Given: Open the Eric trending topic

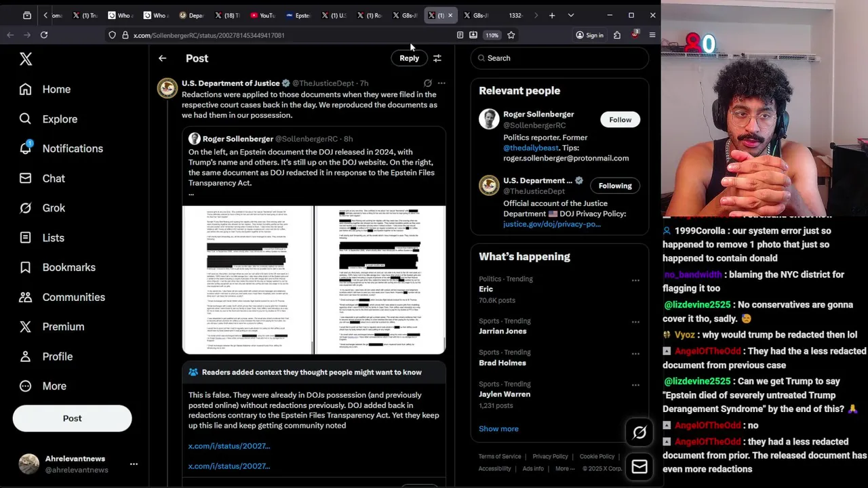Looking at the screenshot, I should pos(486,289).
